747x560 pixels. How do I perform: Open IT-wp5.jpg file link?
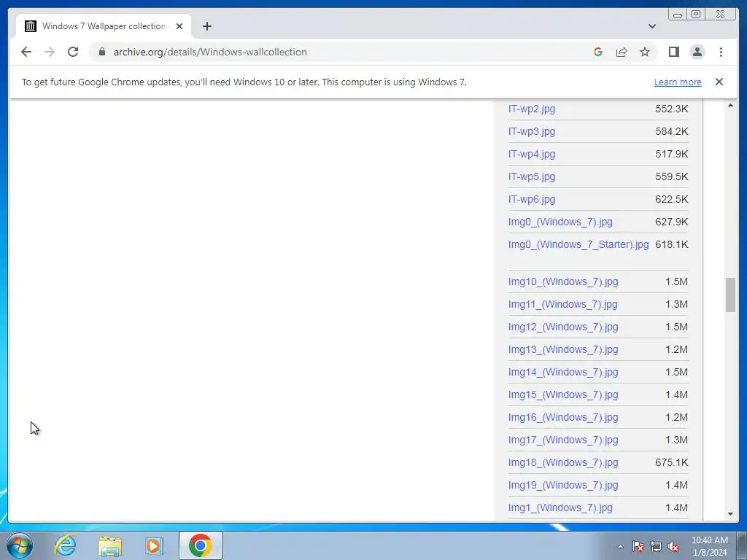tap(532, 176)
